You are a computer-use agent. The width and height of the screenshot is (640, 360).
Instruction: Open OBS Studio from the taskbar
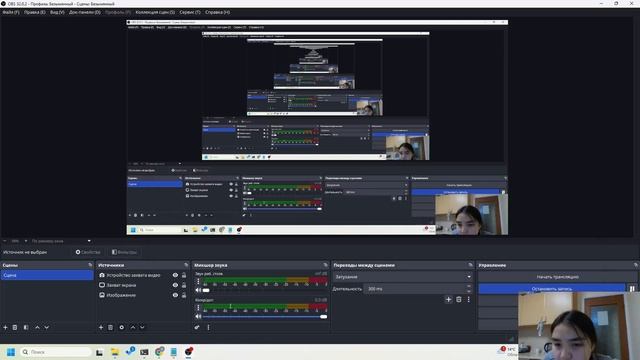pyautogui.click(x=189, y=351)
